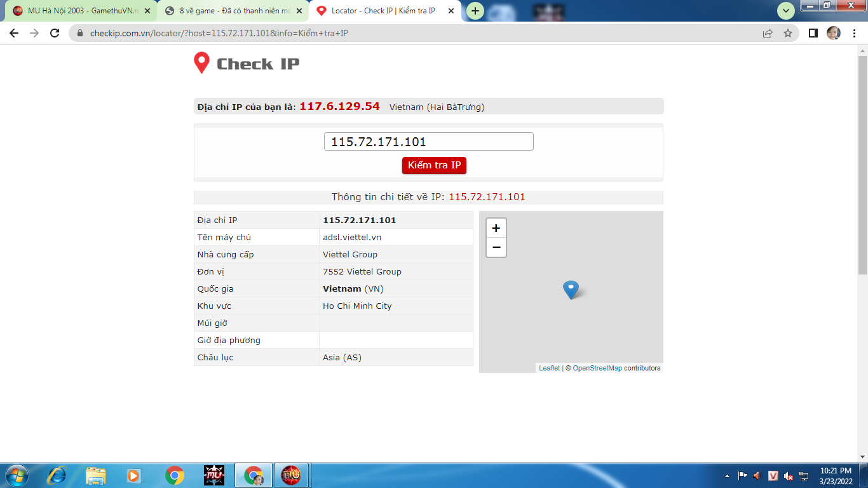Image resolution: width=868 pixels, height=488 pixels.
Task: Click the share page icon in address bar
Action: 768,33
